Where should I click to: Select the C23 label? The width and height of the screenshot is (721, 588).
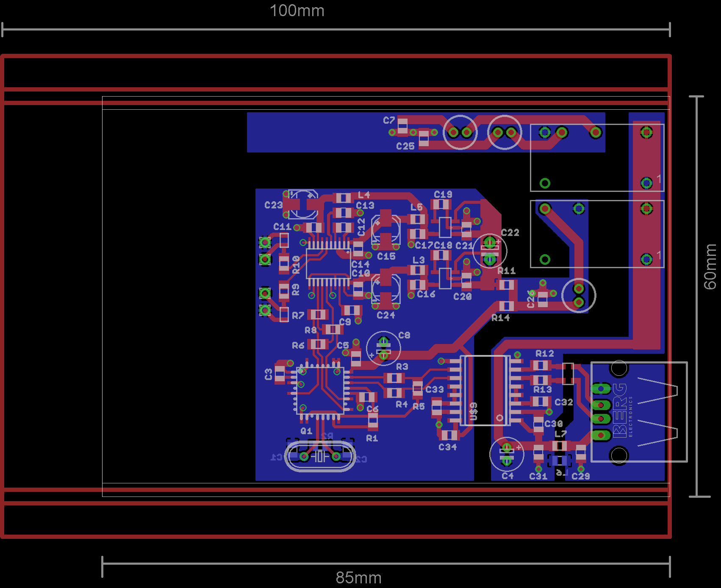(273, 205)
